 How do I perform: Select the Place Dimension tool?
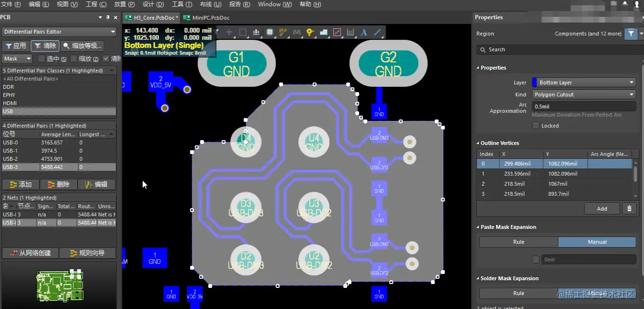pyautogui.click(x=350, y=32)
